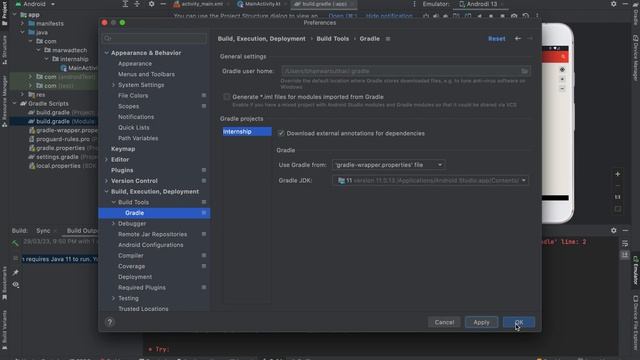
Task: Click the eye icon in Build panel
Action: pos(16,285)
